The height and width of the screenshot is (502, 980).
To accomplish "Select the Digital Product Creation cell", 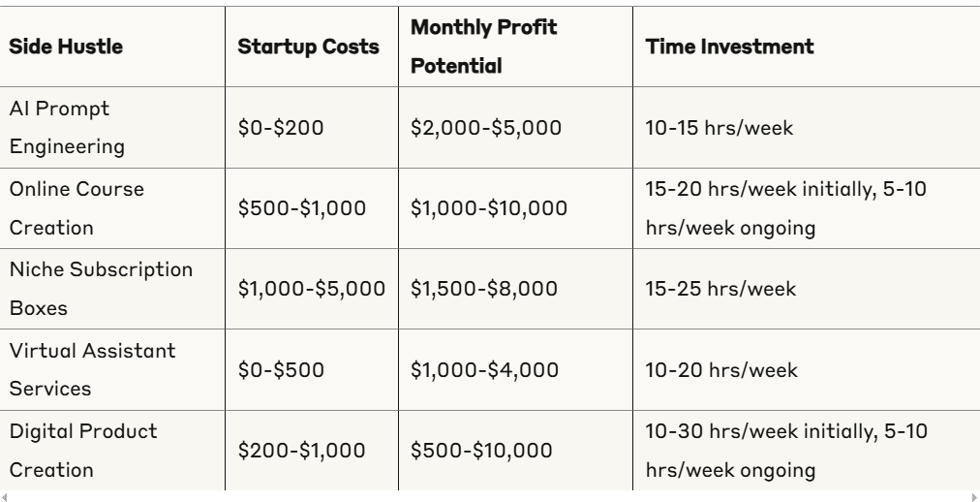I will 82,449.
